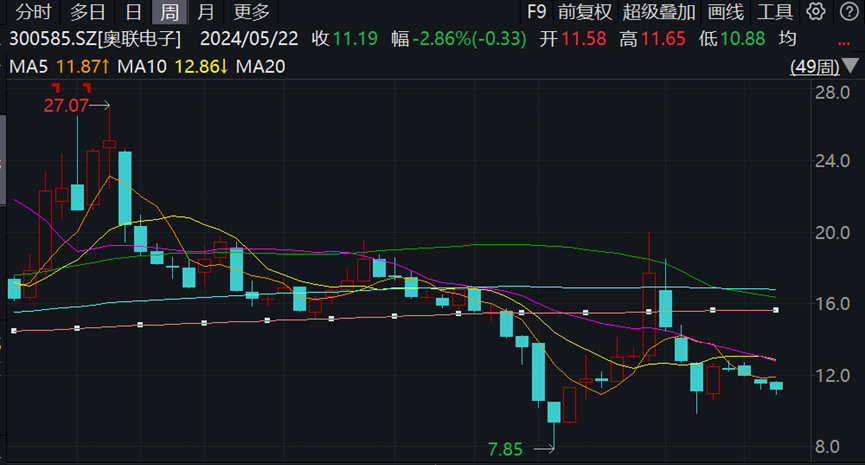Viewport: 865px width, 465px height.
Task: Click the first red event marker above the chart
Action: tap(56, 88)
